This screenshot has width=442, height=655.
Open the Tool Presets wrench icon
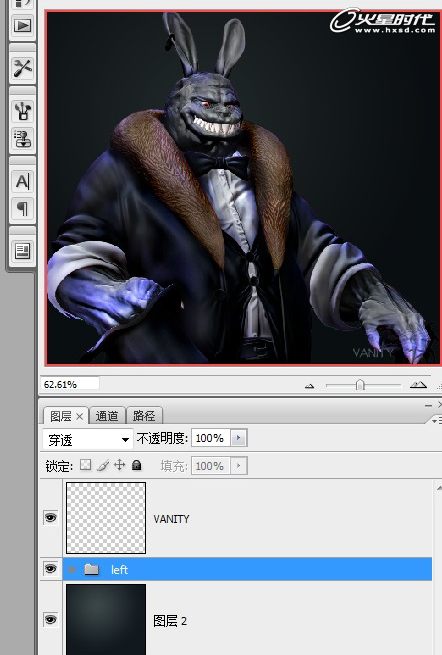tap(22, 68)
